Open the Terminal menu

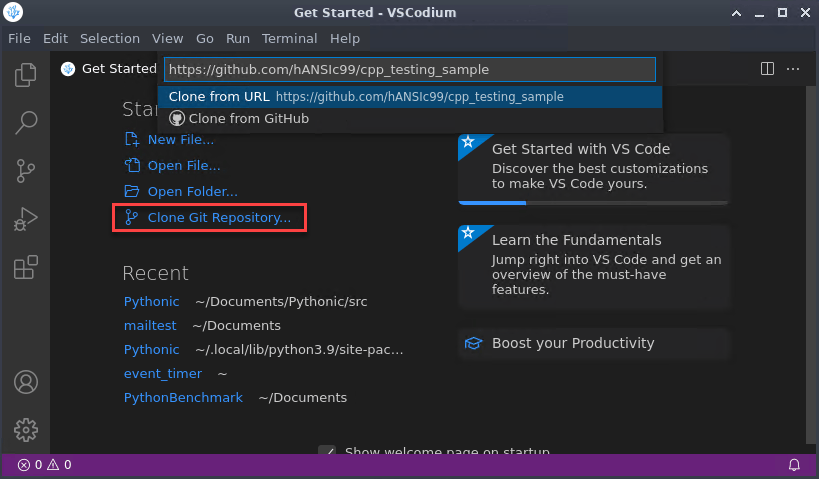tap(289, 39)
